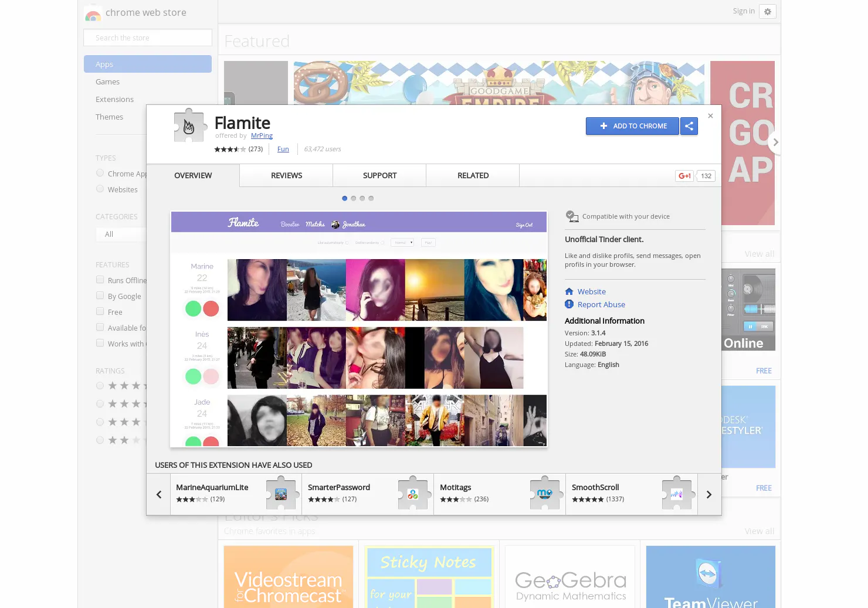This screenshot has width=868, height=608.
Task: Open the MarineAquariumLite related item
Action: (x=236, y=494)
